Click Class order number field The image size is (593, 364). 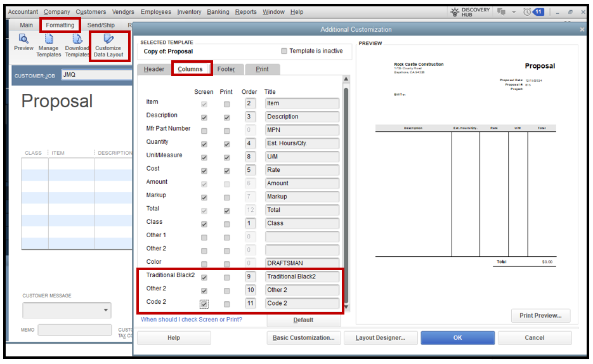[x=250, y=223]
